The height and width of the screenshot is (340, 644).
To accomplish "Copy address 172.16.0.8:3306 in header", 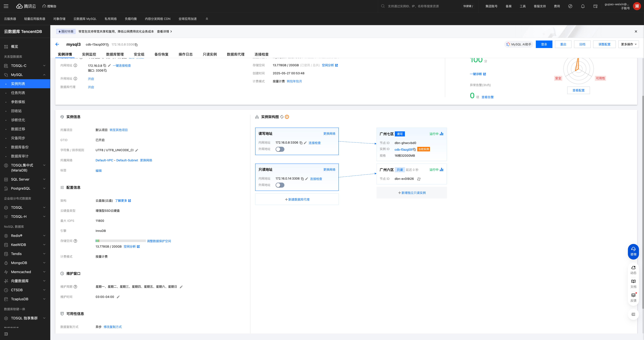I will point(136,45).
